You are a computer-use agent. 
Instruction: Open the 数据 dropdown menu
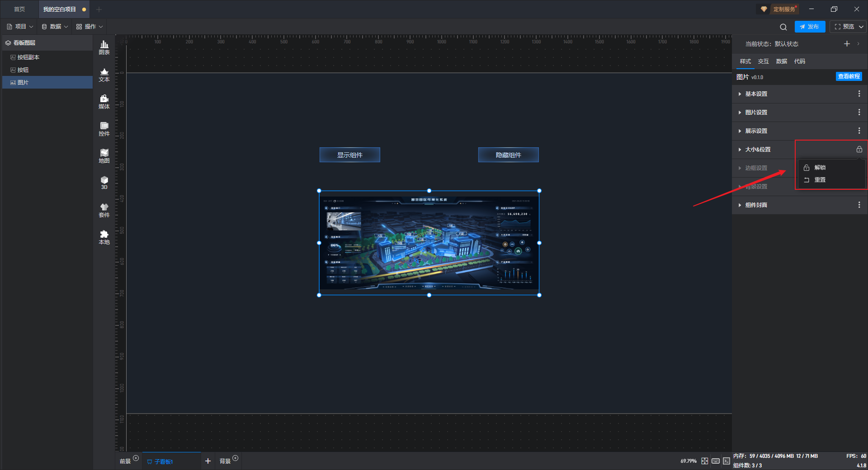55,27
